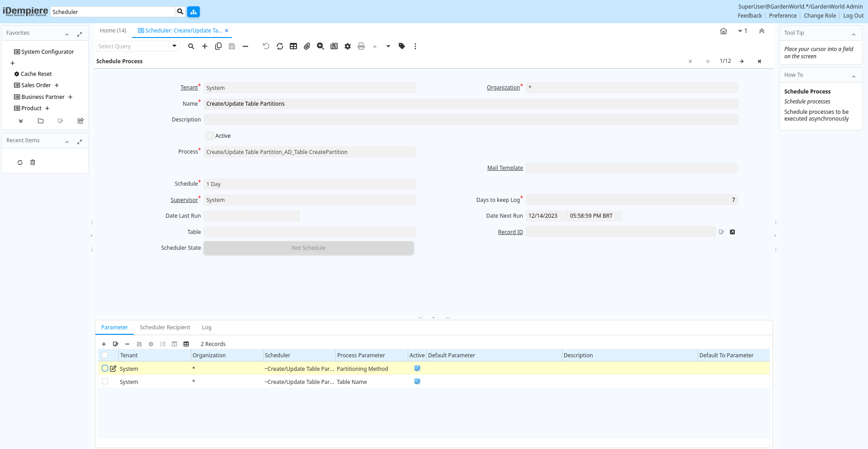Open the menu tree icon beside search
The height and width of the screenshot is (449, 868).
coord(193,12)
